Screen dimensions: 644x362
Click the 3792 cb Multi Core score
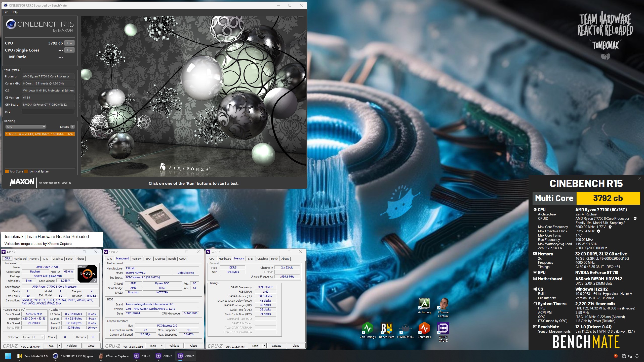tap(608, 198)
